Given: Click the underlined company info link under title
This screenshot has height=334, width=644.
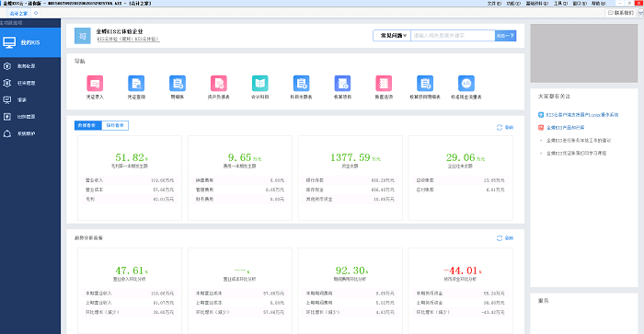Looking at the screenshot, I should click(128, 39).
